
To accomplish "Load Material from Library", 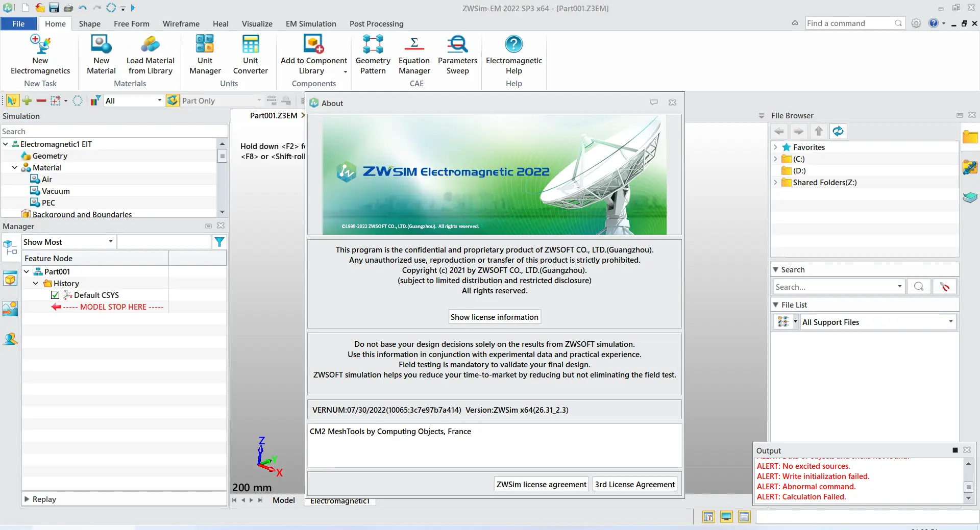I will click(x=150, y=55).
